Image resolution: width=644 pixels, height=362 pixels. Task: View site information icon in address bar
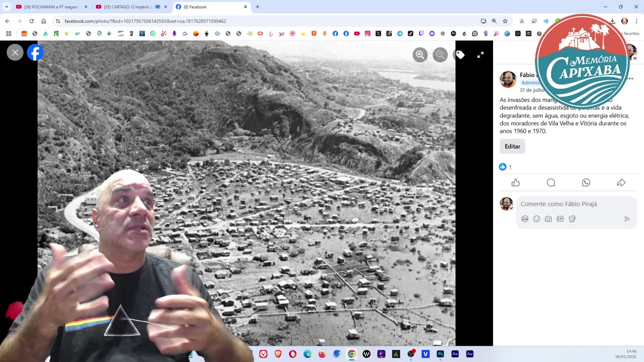point(58,21)
